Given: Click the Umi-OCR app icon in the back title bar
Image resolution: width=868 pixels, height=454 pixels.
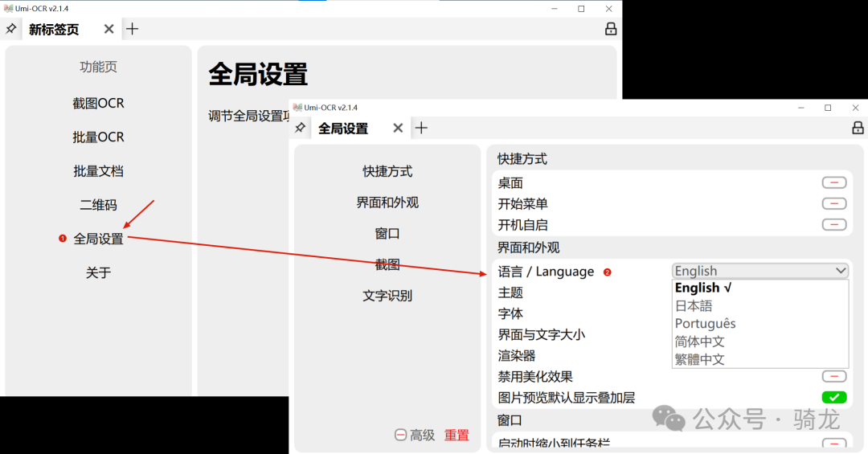Looking at the screenshot, I should [x=8, y=8].
